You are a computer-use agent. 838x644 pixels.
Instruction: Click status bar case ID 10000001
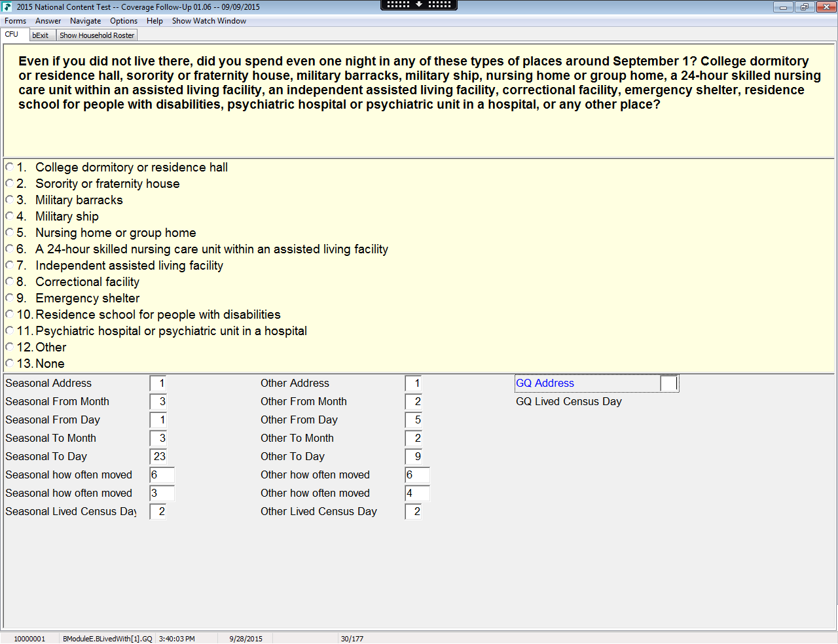(x=30, y=639)
